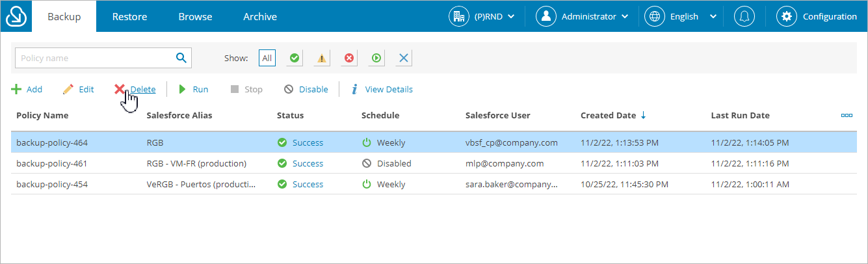Sort by Policy Name column
868x264 pixels.
42,115
